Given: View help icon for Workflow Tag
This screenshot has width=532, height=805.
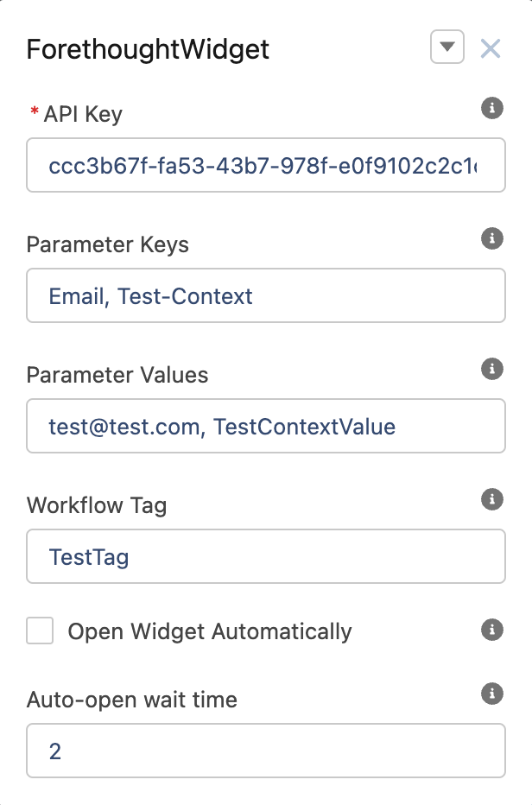Looking at the screenshot, I should tap(492, 499).
